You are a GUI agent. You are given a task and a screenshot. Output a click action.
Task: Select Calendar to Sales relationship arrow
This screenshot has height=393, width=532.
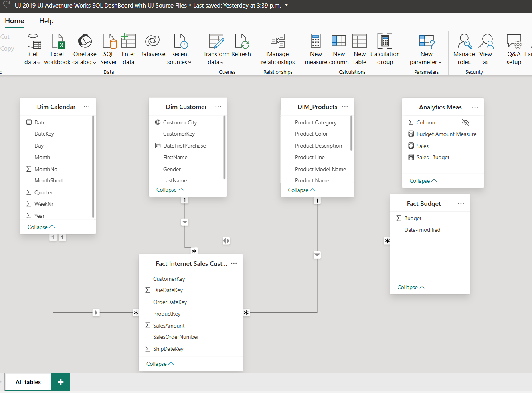tap(96, 312)
